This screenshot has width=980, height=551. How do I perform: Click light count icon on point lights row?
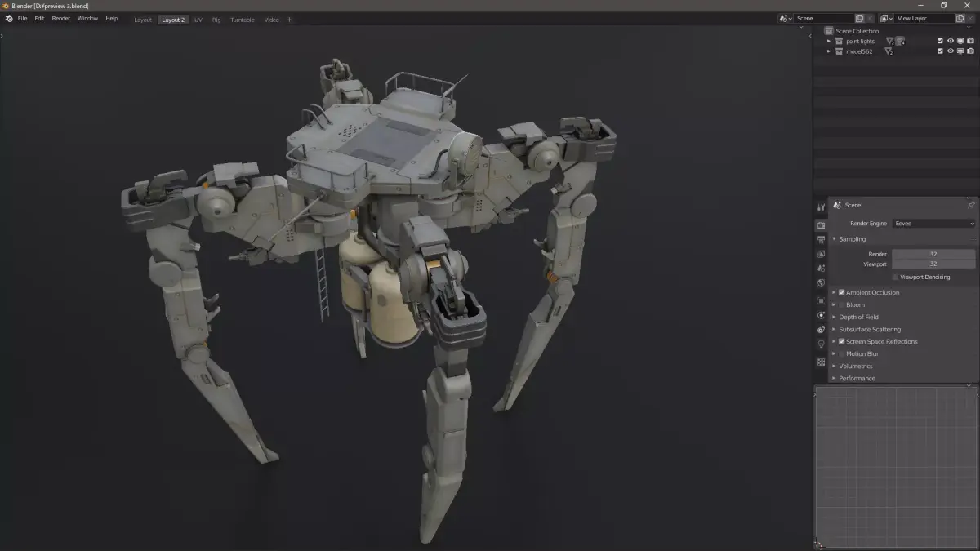point(900,42)
